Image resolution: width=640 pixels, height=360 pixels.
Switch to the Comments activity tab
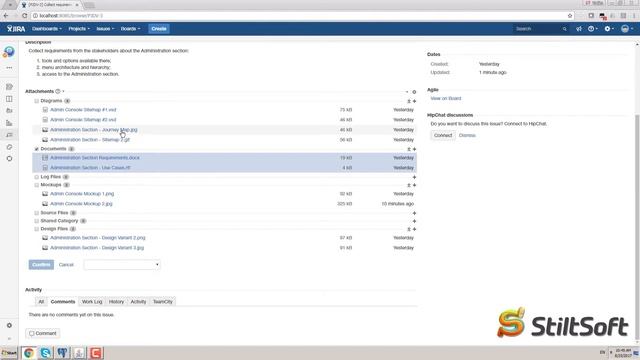(x=63, y=302)
